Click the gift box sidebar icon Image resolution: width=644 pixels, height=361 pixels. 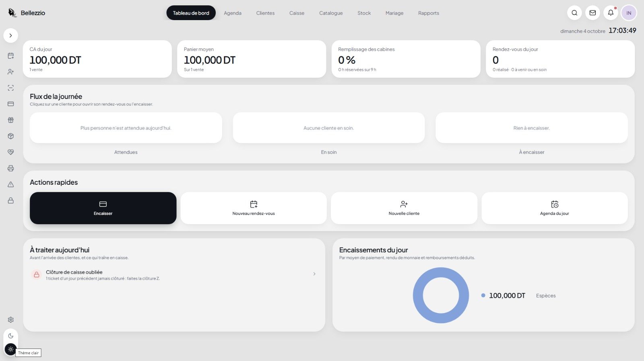(x=11, y=120)
